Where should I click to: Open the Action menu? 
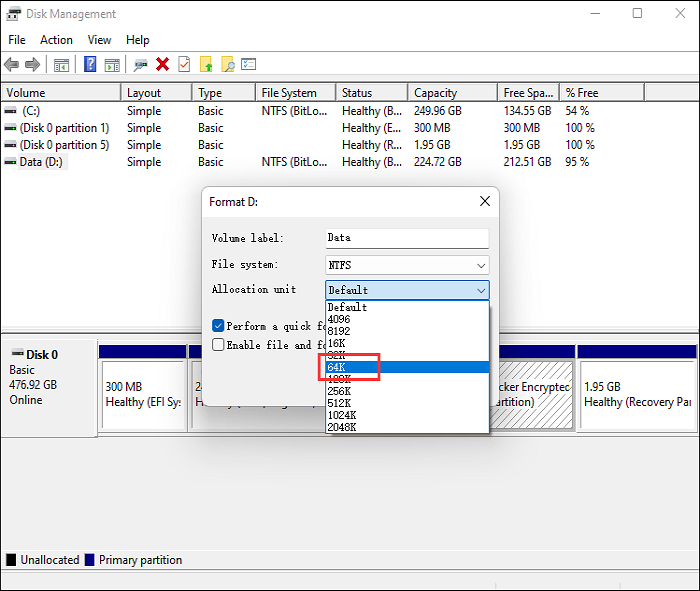pyautogui.click(x=56, y=40)
